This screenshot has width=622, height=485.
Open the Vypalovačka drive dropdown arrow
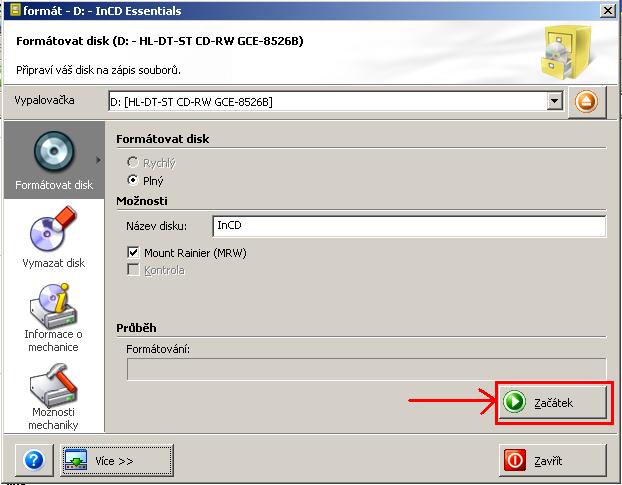pos(555,101)
